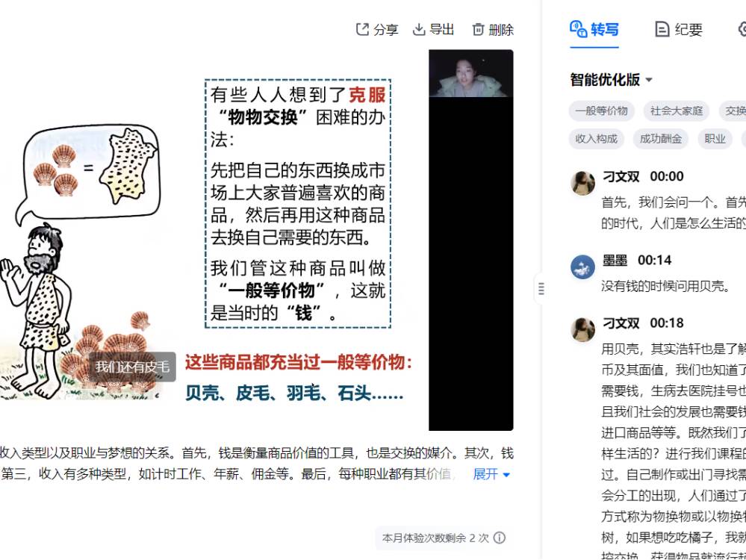This screenshot has width=746, height=560.
Task: Click 墨墨's avatar at 00:14
Action: point(582,267)
